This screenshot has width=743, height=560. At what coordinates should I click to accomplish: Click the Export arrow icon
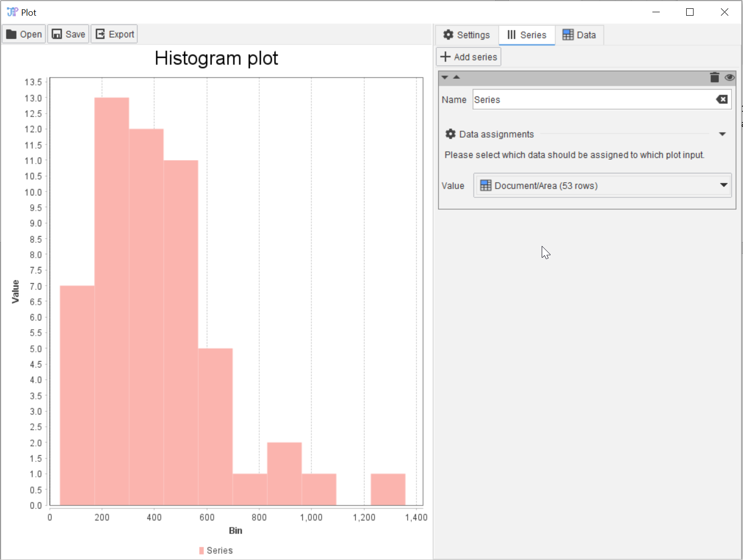[100, 34]
